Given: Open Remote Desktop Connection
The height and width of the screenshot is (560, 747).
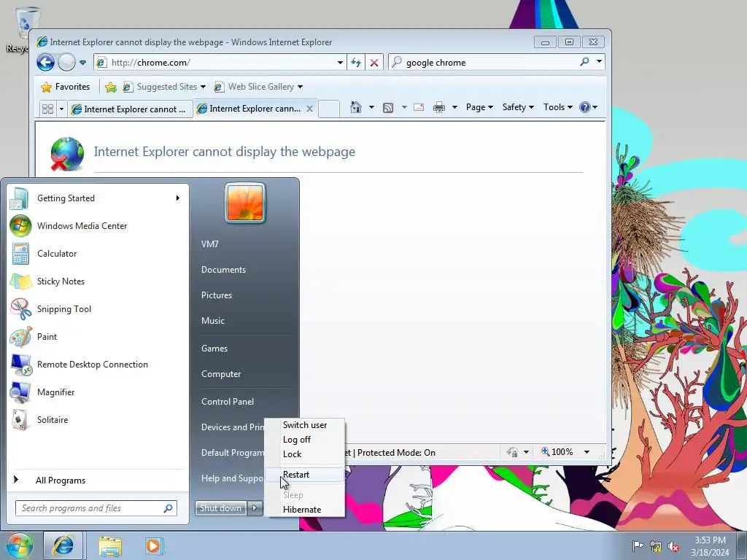Looking at the screenshot, I should (x=97, y=365).
